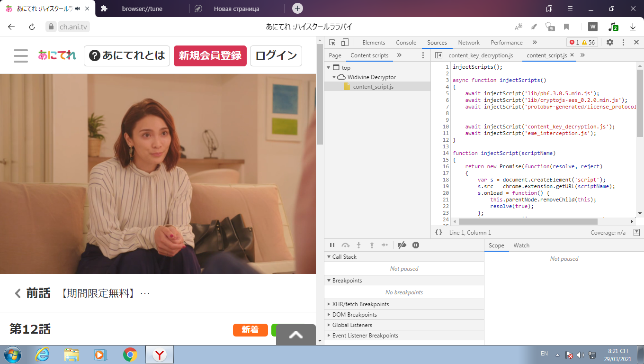644x364 pixels.
Task: Toggle deactivate breakpoints
Action: (402, 245)
